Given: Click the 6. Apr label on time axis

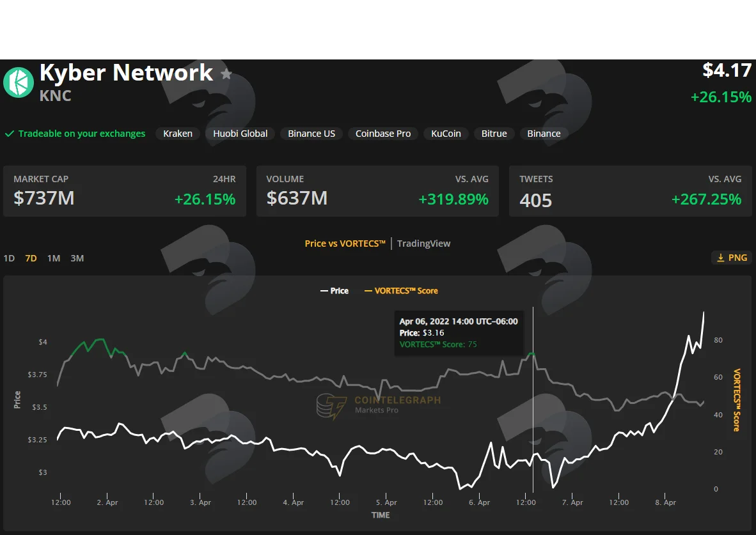Looking at the screenshot, I should (479, 502).
